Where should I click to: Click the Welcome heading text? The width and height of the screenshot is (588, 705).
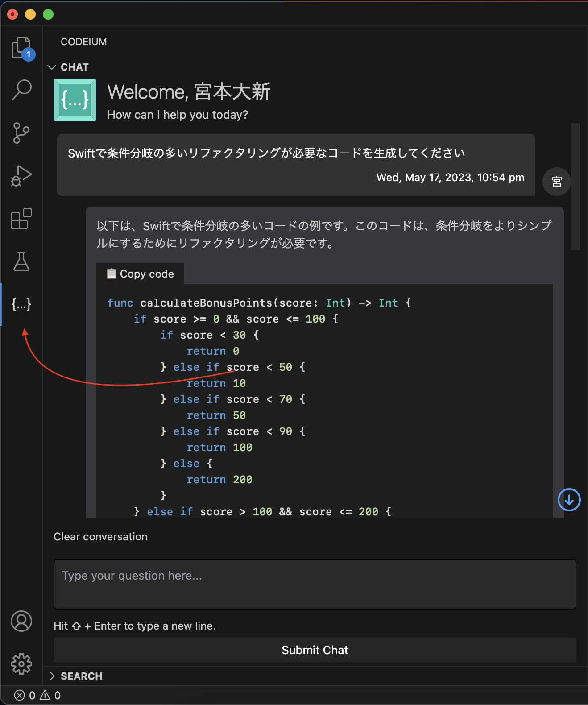pyautogui.click(x=189, y=92)
